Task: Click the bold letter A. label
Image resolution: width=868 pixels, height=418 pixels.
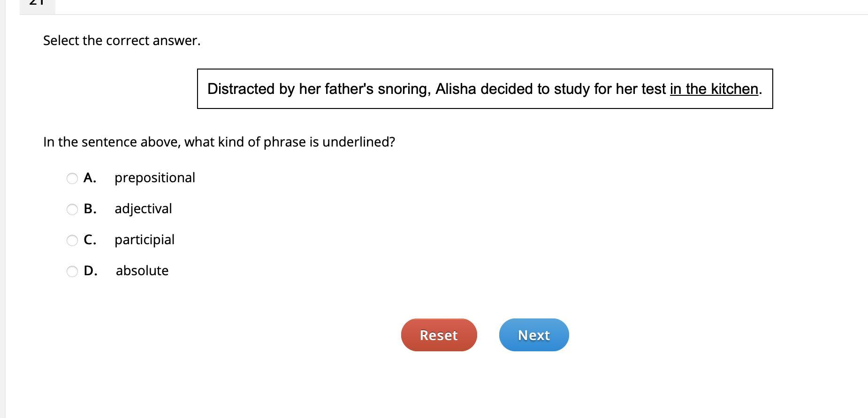Action: pyautogui.click(x=90, y=178)
